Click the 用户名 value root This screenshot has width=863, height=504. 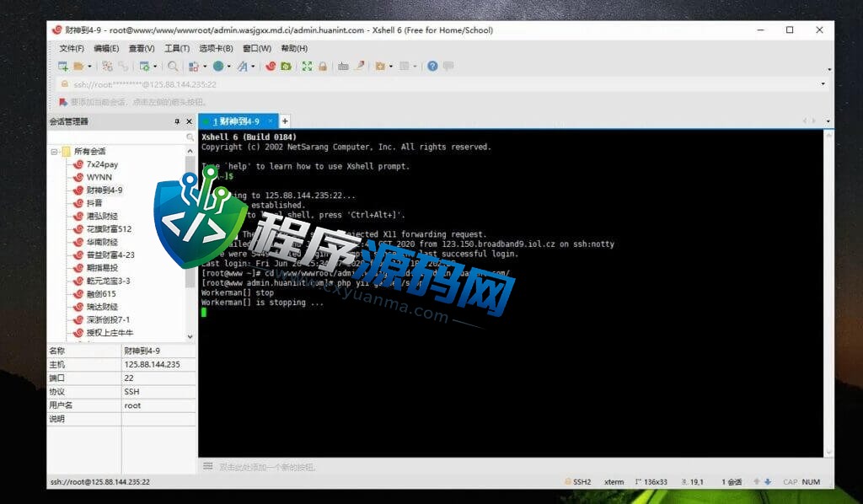coord(132,405)
